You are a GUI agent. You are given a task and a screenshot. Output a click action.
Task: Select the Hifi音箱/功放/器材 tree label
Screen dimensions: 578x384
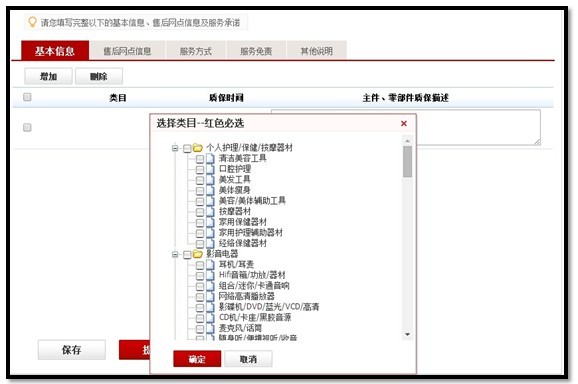pos(252,275)
